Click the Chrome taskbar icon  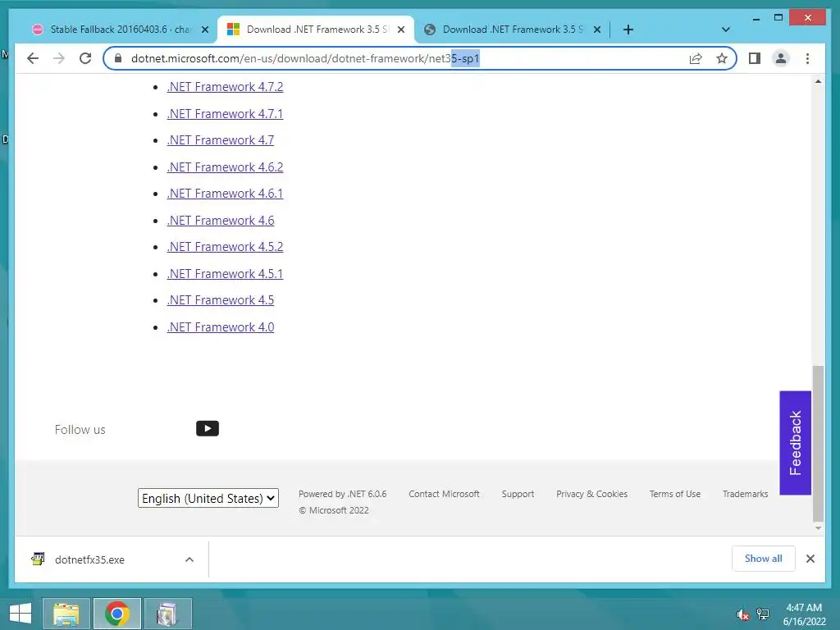click(x=116, y=614)
